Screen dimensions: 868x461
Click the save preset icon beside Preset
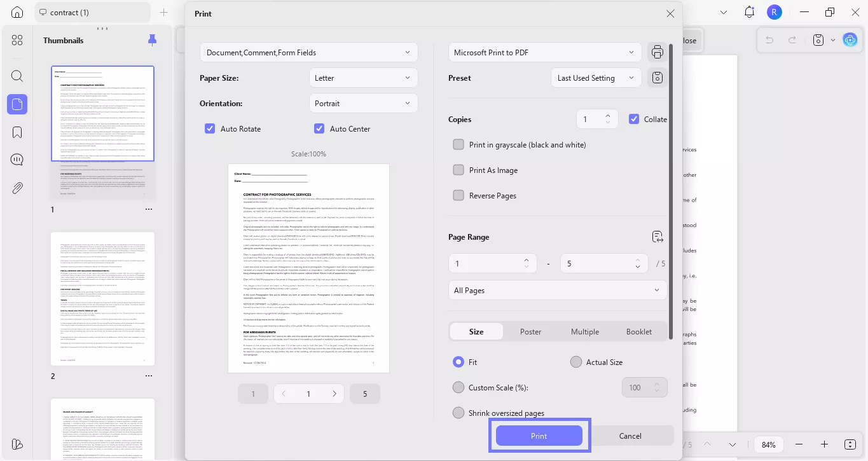point(657,78)
